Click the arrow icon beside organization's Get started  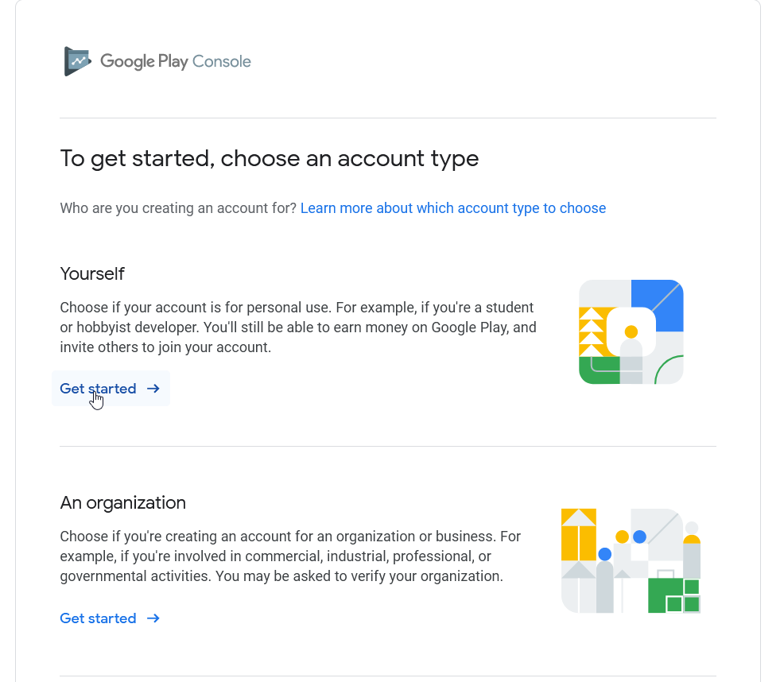153,618
